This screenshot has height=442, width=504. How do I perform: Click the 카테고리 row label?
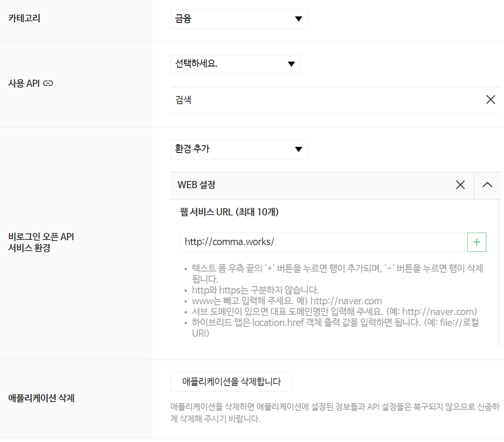pos(24,18)
